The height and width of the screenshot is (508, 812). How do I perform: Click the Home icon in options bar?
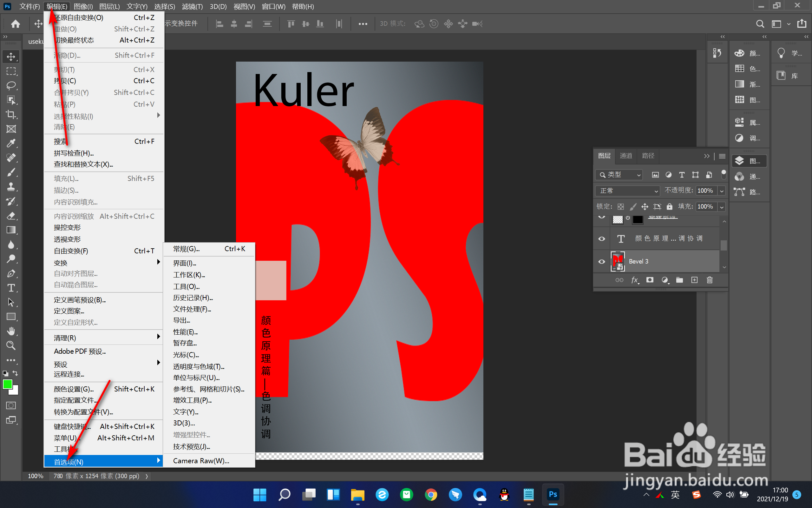16,24
